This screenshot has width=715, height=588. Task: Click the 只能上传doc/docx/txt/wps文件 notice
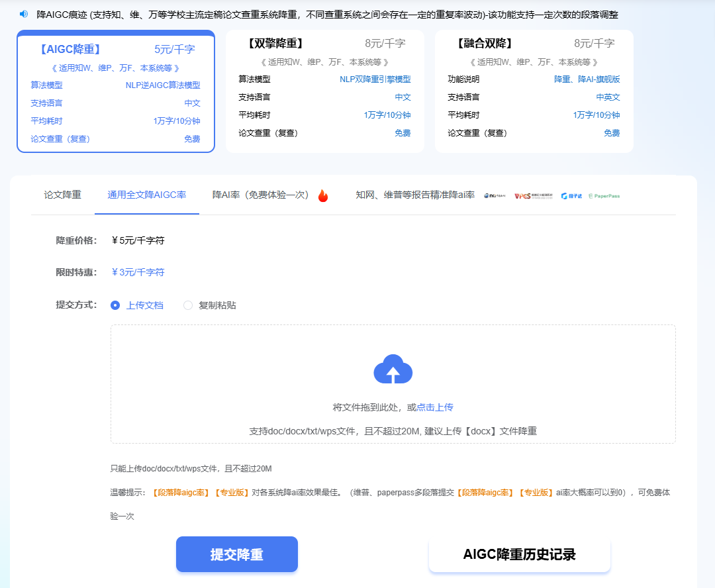click(191, 469)
